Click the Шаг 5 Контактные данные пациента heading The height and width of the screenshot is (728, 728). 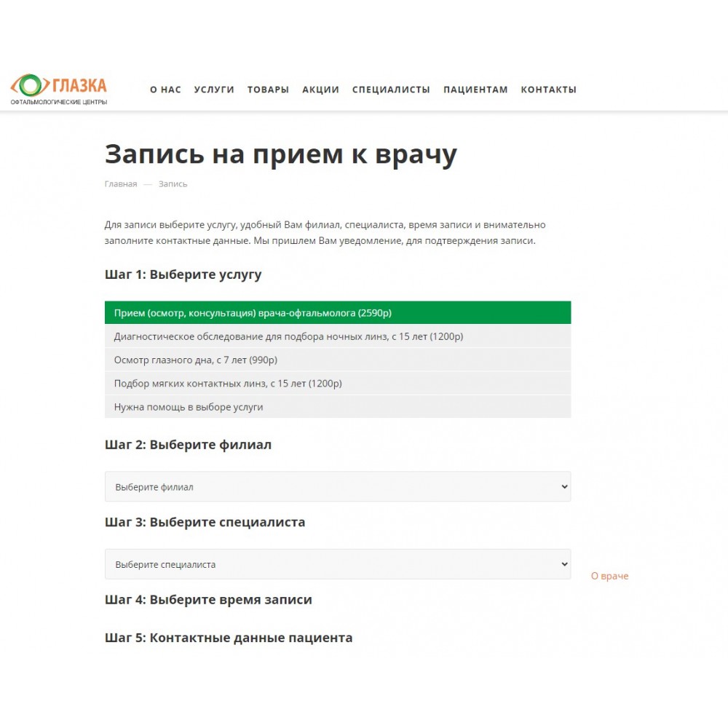pos(229,638)
